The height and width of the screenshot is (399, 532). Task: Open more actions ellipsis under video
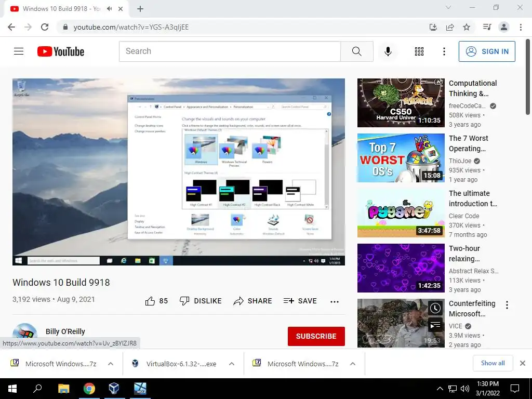(x=335, y=302)
